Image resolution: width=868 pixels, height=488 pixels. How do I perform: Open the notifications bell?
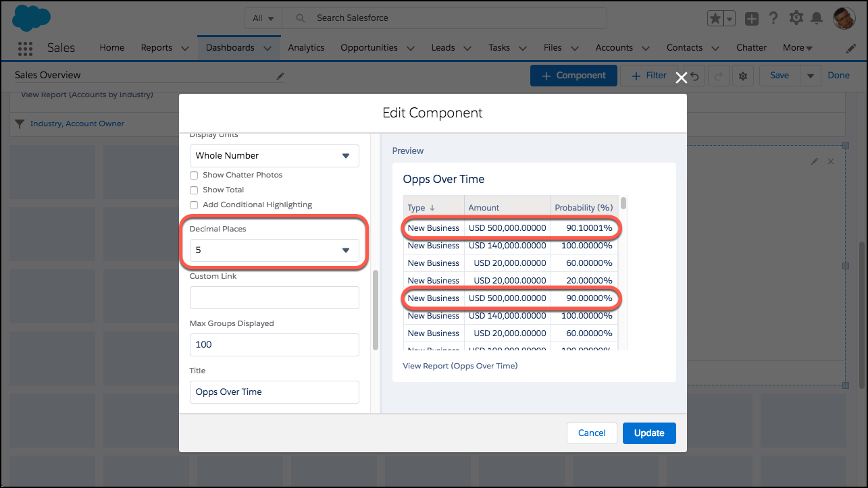pos(817,18)
